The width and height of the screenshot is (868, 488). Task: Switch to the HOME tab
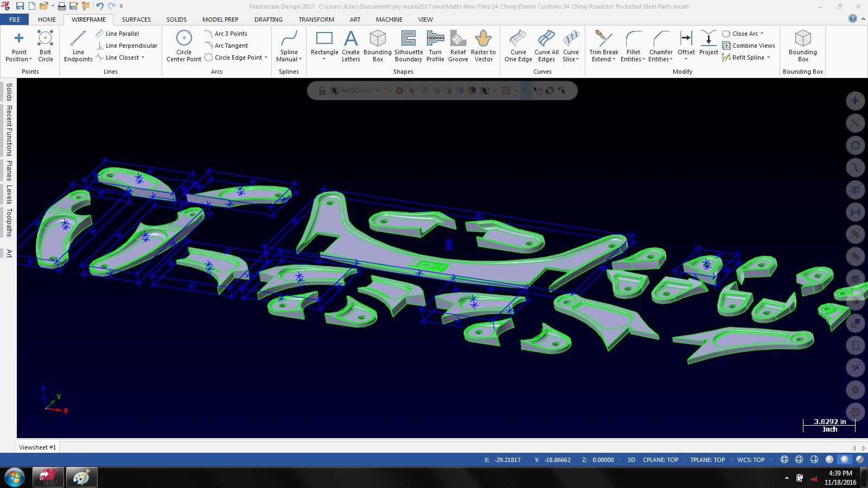click(47, 19)
